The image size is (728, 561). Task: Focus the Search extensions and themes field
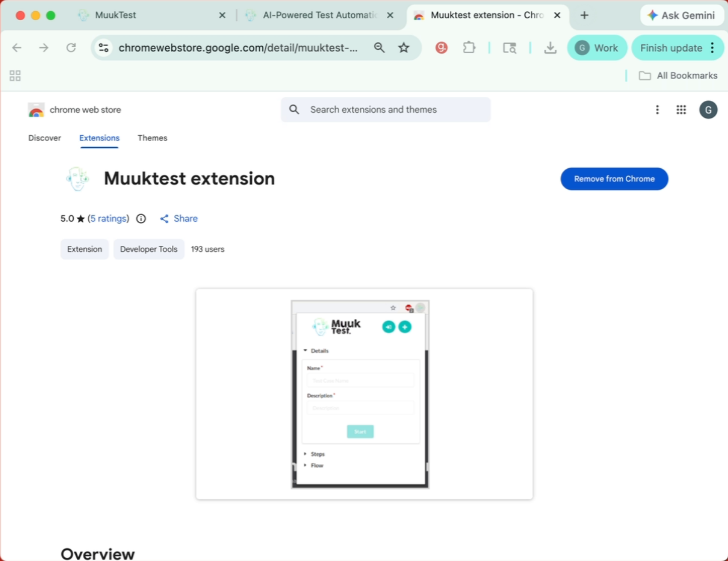(x=386, y=110)
